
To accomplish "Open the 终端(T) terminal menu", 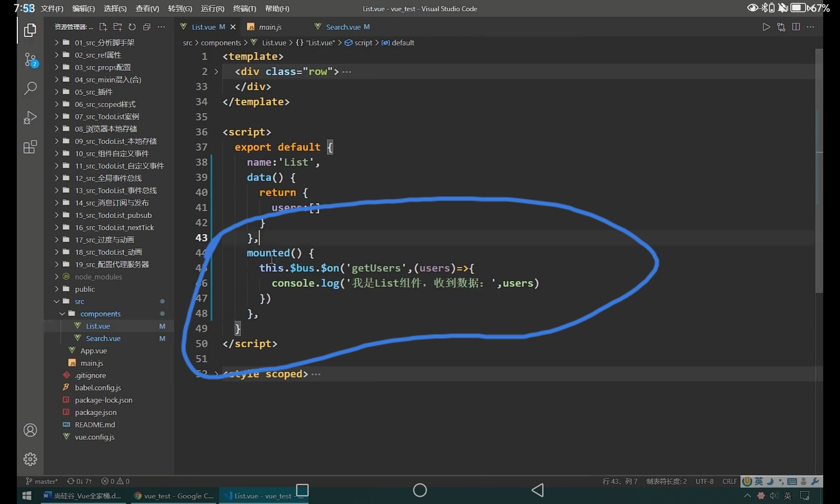I will pos(244,8).
